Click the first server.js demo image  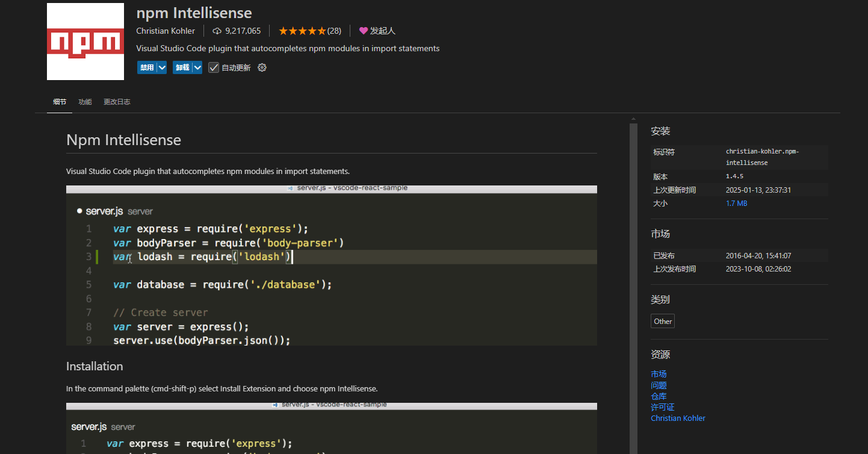[332, 266]
